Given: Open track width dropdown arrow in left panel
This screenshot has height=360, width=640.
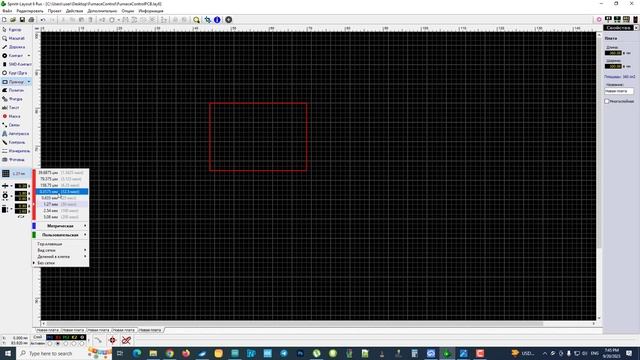Looking at the screenshot, I should 11,186.
